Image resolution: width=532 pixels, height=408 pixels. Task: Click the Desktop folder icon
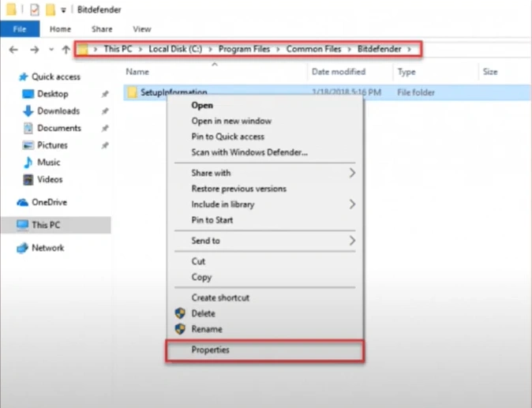click(x=28, y=94)
